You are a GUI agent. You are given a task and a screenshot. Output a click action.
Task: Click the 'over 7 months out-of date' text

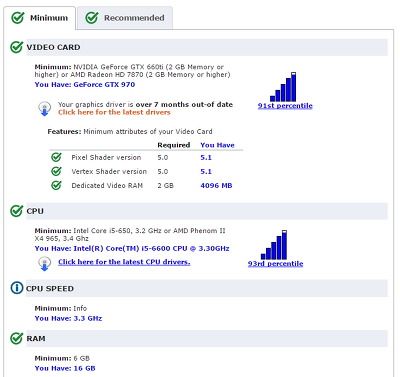(x=184, y=104)
